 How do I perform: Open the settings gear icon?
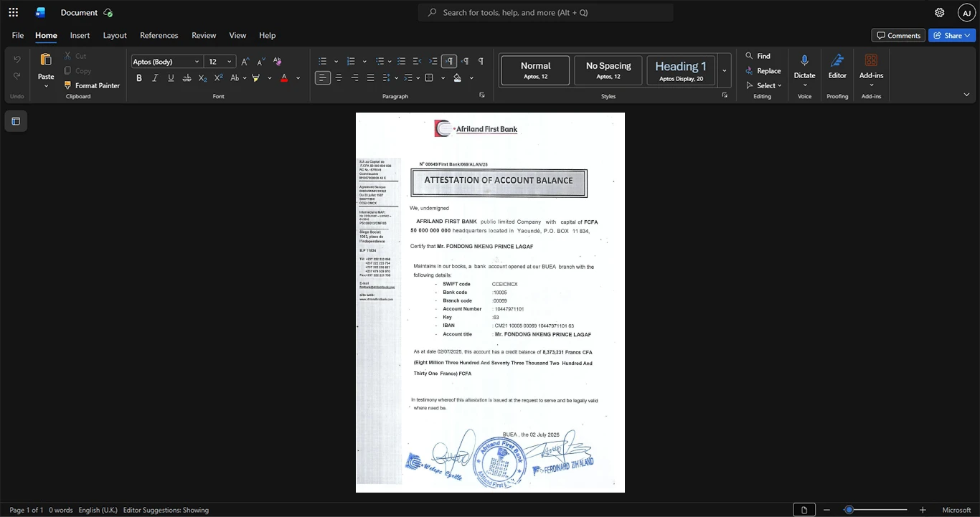[939, 12]
